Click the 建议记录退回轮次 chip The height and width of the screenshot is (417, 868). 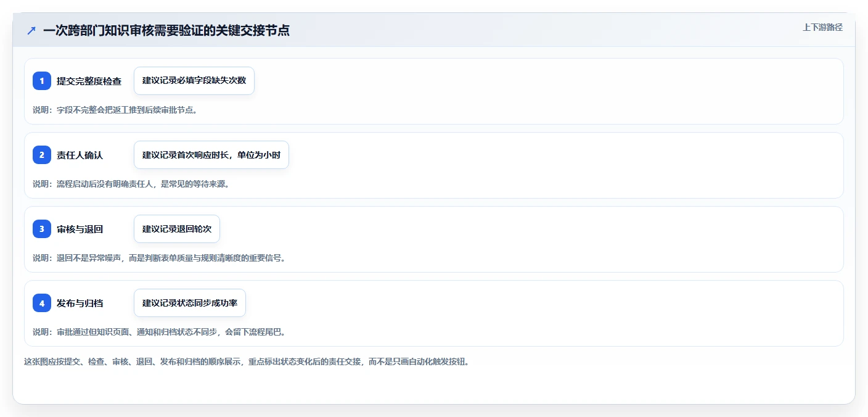[x=177, y=229]
